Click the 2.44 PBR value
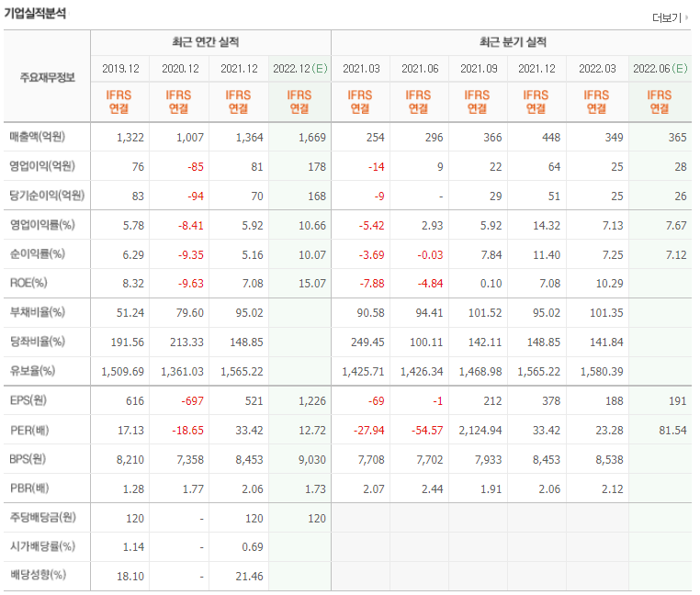 (432, 489)
